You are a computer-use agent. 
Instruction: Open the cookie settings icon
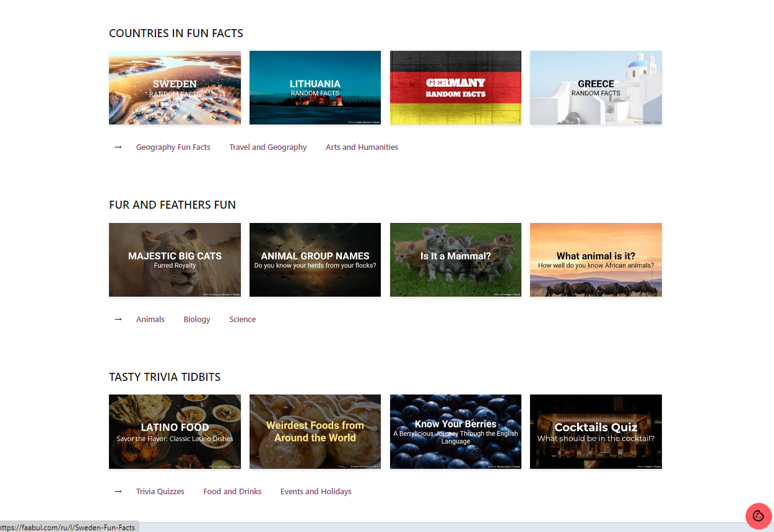759,517
